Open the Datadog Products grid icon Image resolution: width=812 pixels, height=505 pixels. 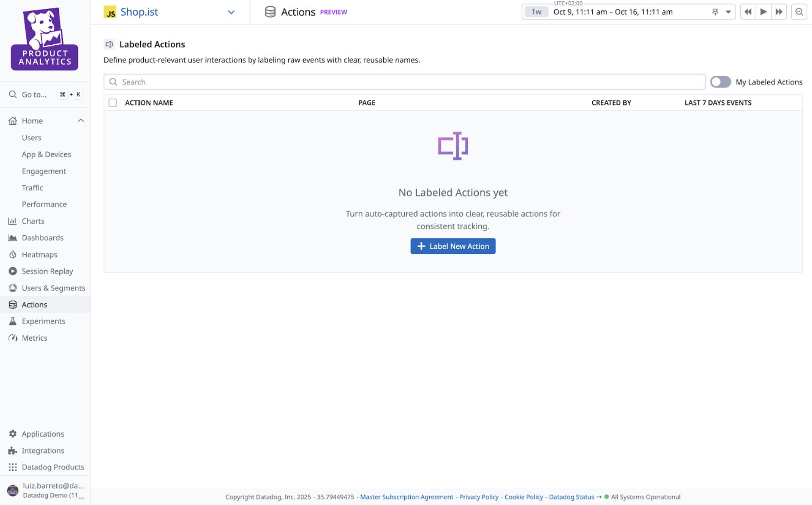pyautogui.click(x=12, y=467)
